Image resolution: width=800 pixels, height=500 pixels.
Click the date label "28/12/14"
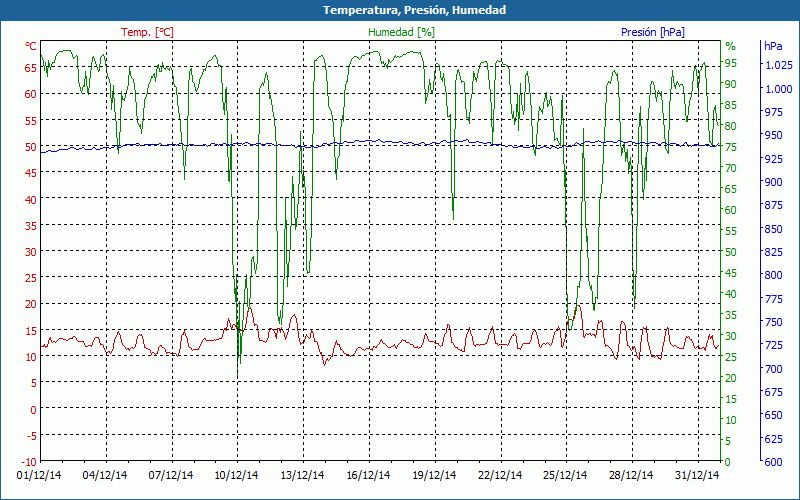click(631, 475)
